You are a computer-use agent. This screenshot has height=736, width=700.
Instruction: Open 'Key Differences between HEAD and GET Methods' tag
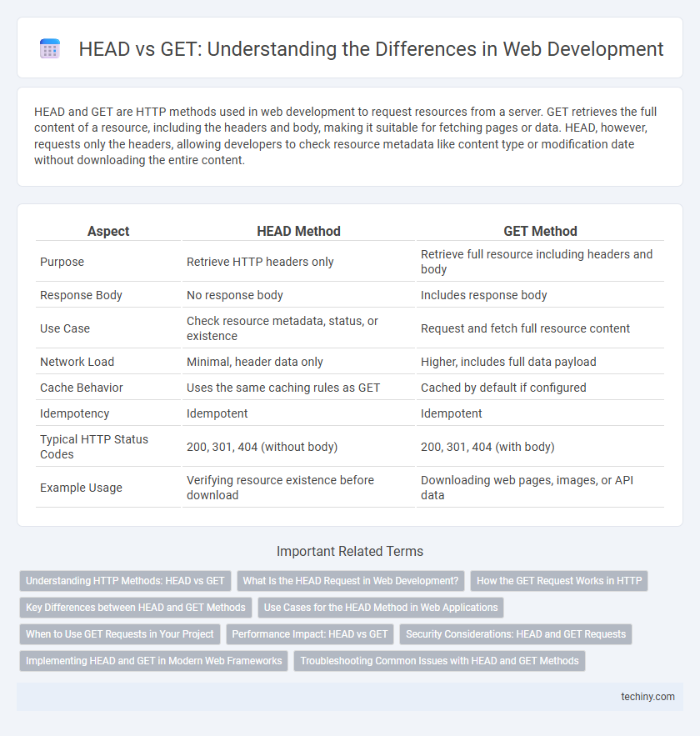click(x=136, y=608)
